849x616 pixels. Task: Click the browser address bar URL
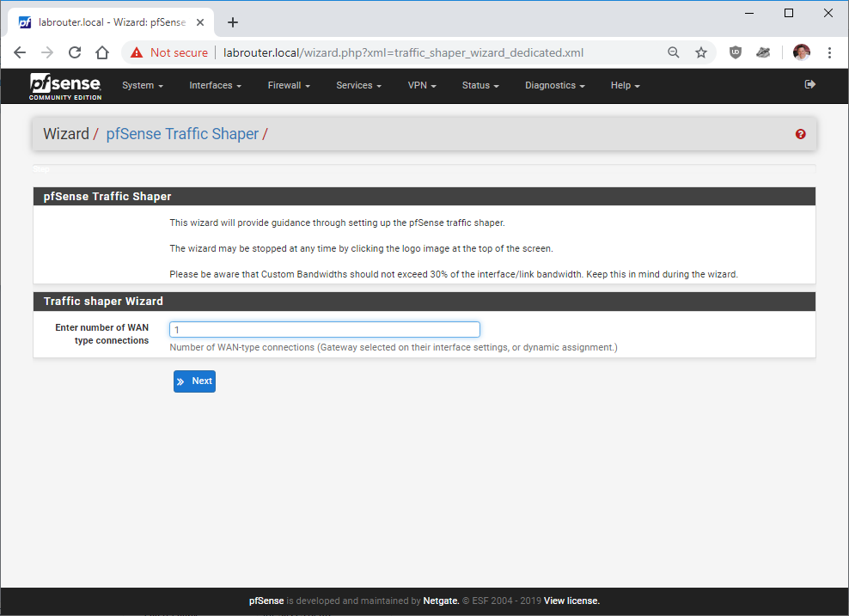[403, 52]
